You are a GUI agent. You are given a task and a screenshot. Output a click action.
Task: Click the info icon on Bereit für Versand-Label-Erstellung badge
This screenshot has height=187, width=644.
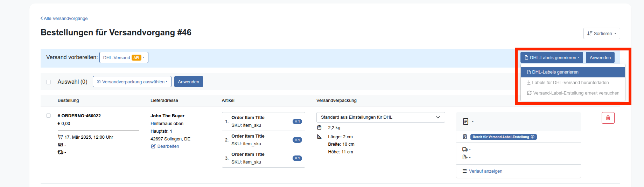click(x=533, y=137)
